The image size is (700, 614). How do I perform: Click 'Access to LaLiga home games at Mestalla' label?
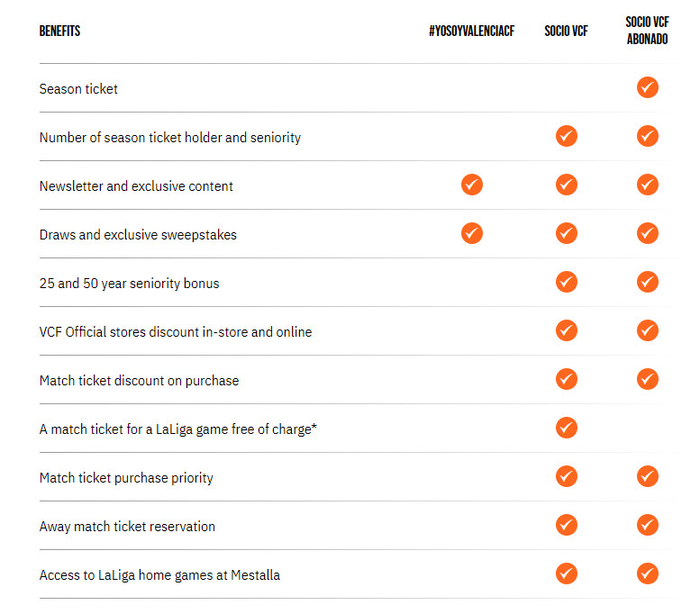(159, 575)
